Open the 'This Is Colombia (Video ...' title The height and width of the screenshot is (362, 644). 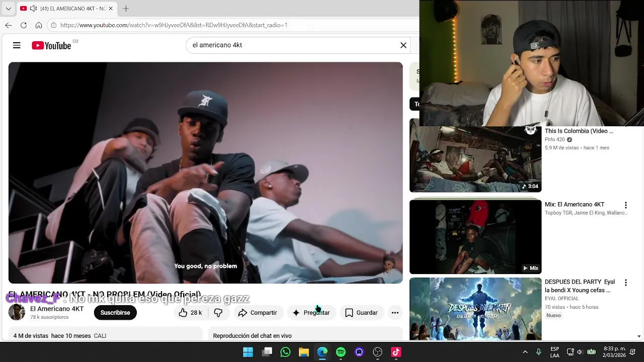579,131
